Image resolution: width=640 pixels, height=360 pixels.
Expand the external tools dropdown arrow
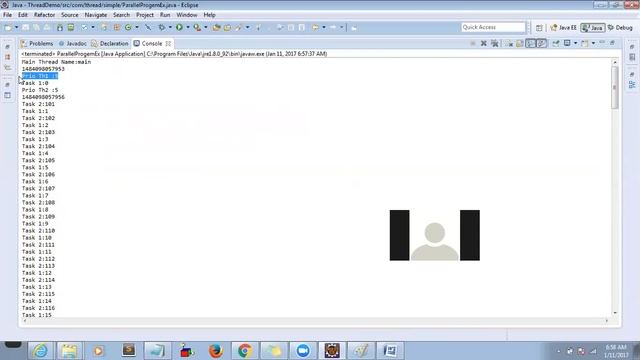pyautogui.click(x=205, y=27)
